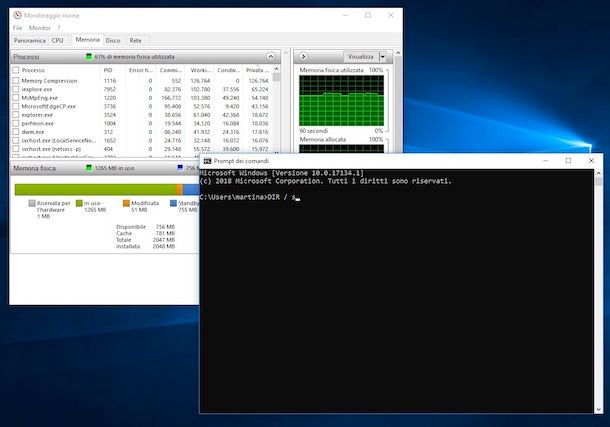Check the svchost.exe (netsvcs -p) checkbox
The image size is (610, 427).
(x=16, y=149)
